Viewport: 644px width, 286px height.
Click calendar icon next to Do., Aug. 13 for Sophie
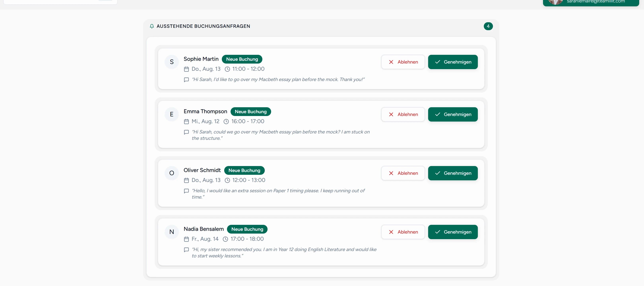tap(186, 69)
